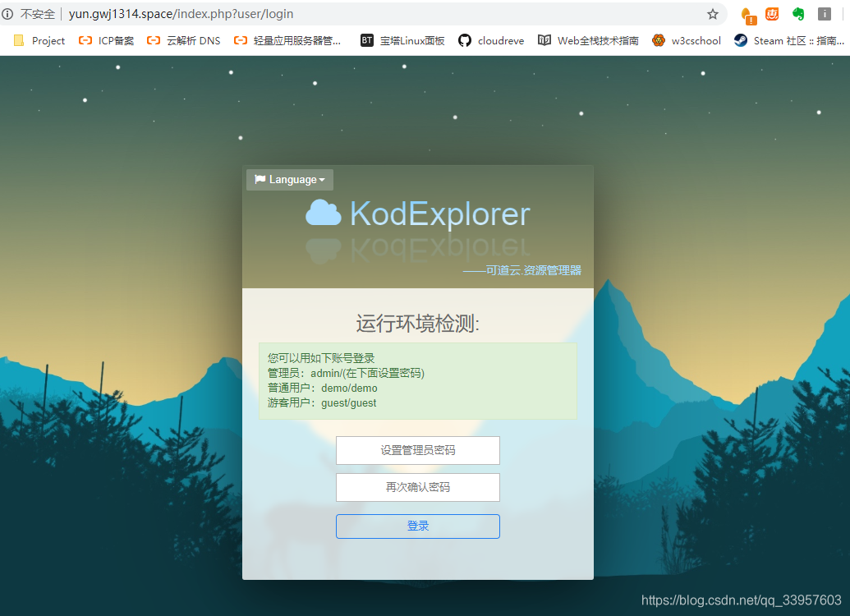Viewport: 850px width, 616px height.
Task: Click the red face extension icon
Action: 772,14
